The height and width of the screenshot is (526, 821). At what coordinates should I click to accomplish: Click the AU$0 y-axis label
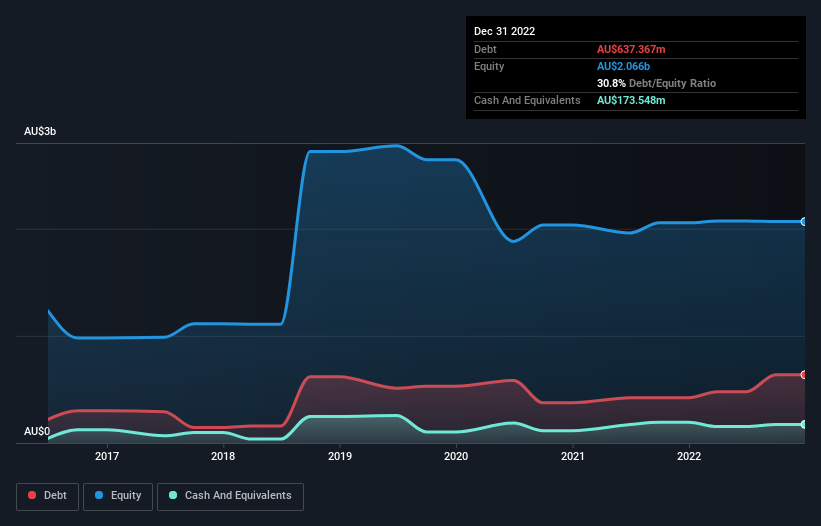click(x=37, y=431)
